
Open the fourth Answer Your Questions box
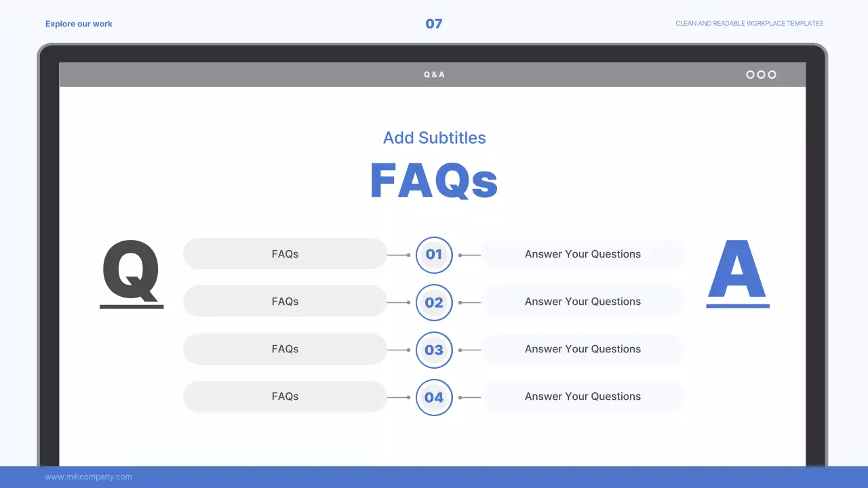click(583, 396)
